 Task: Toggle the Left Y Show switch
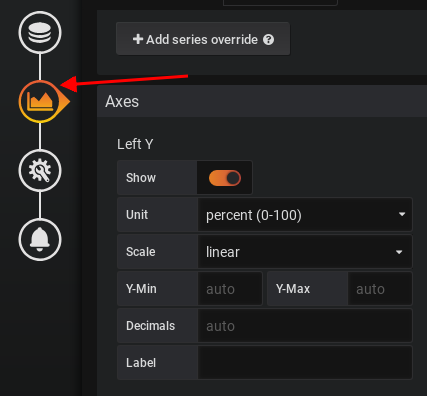pos(225,178)
